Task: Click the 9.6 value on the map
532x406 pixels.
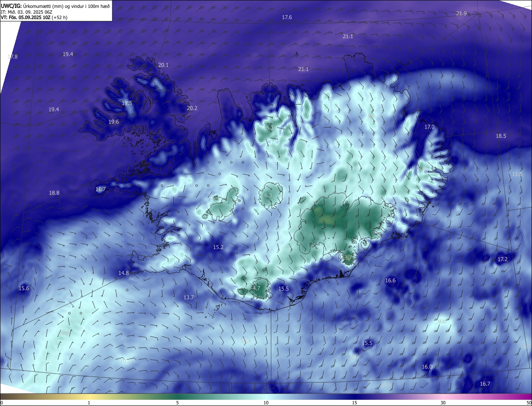Action: point(442,322)
